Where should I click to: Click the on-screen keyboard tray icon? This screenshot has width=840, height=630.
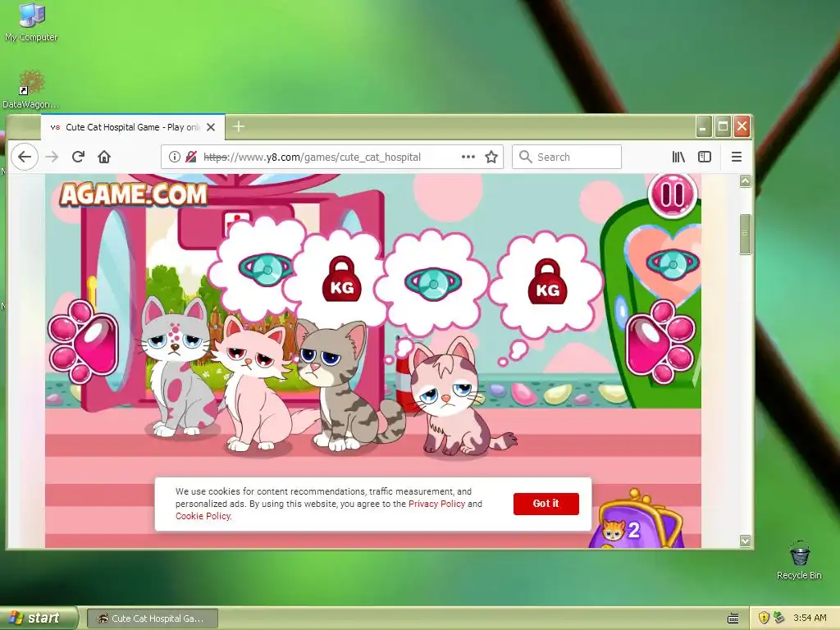coord(733,619)
